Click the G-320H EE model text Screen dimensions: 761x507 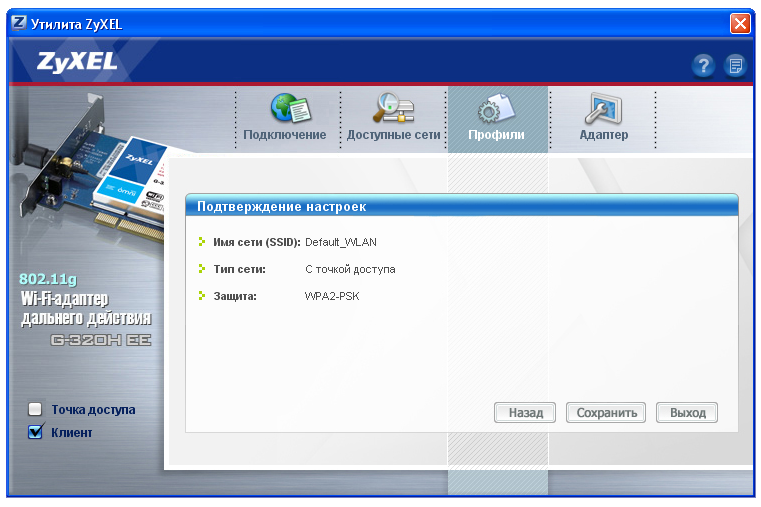tap(100, 340)
